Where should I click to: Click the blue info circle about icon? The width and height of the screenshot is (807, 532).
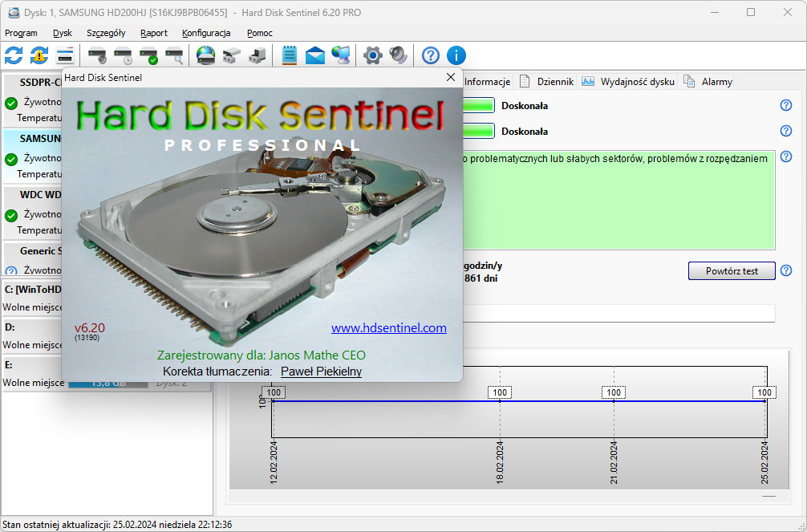456,55
